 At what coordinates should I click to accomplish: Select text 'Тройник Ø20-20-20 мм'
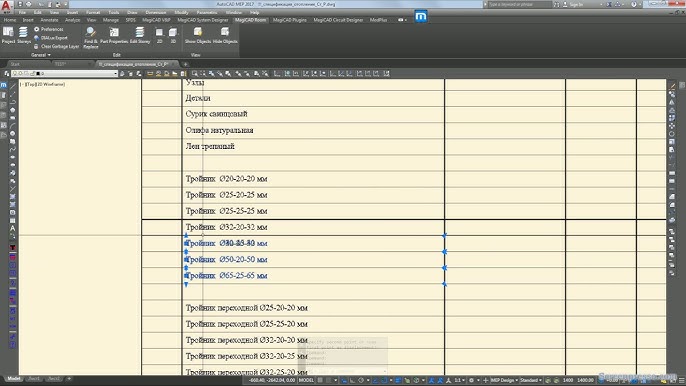226,179
